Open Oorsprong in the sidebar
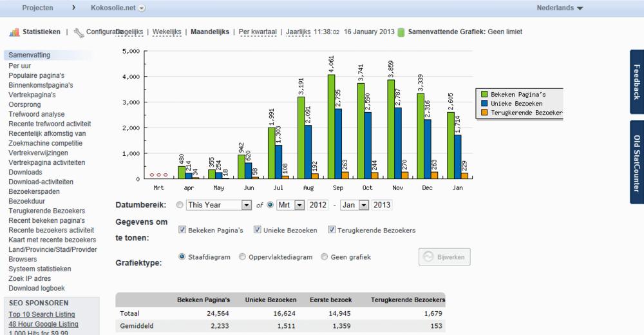This screenshot has height=335, width=644. pos(24,104)
